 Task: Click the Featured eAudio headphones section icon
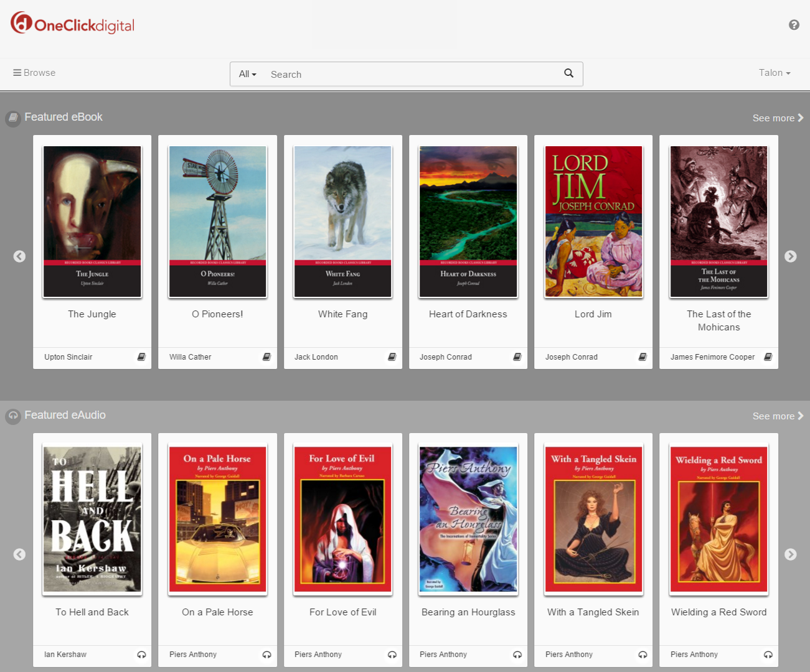pyautogui.click(x=13, y=416)
